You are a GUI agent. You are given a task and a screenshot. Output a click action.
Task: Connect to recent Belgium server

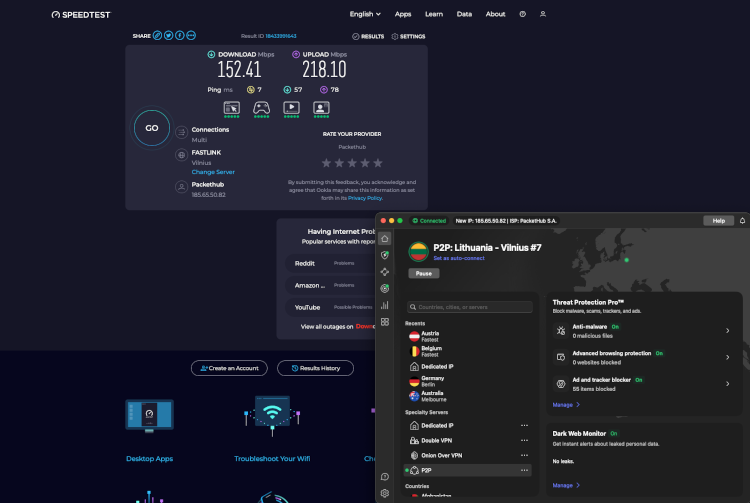469,351
